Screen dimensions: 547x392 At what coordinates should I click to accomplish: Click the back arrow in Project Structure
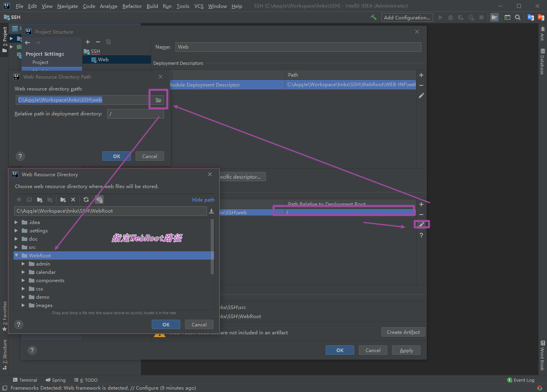(x=28, y=43)
